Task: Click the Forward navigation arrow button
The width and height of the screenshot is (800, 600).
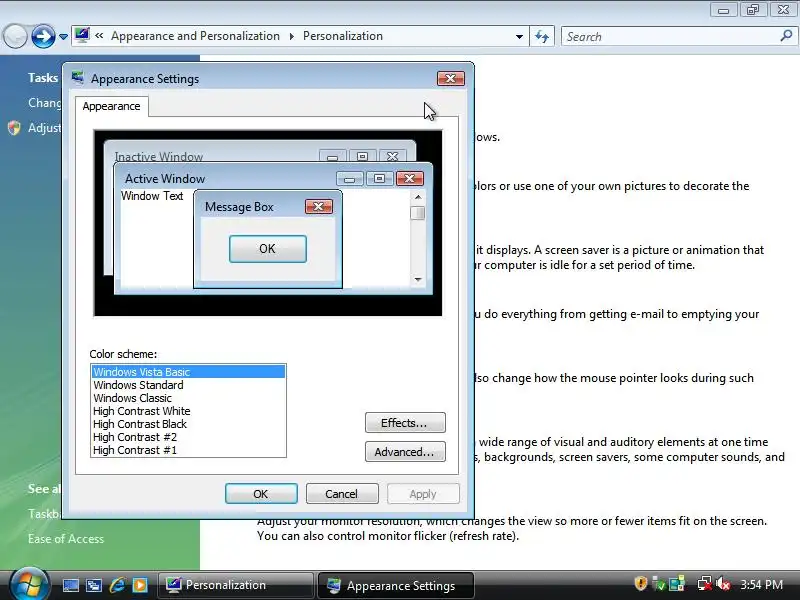Action: click(x=43, y=36)
